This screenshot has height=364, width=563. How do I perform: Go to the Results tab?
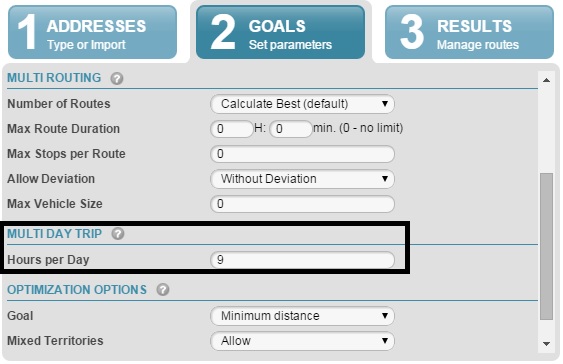click(x=469, y=32)
